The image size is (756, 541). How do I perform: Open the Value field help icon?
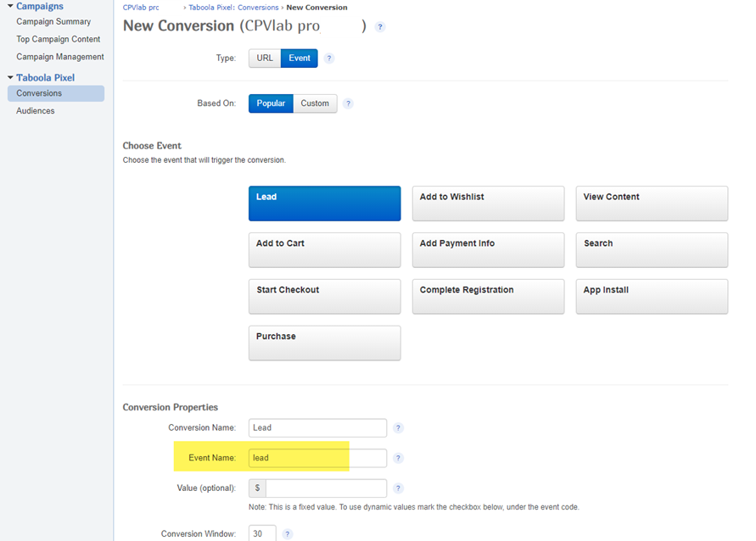coord(398,488)
